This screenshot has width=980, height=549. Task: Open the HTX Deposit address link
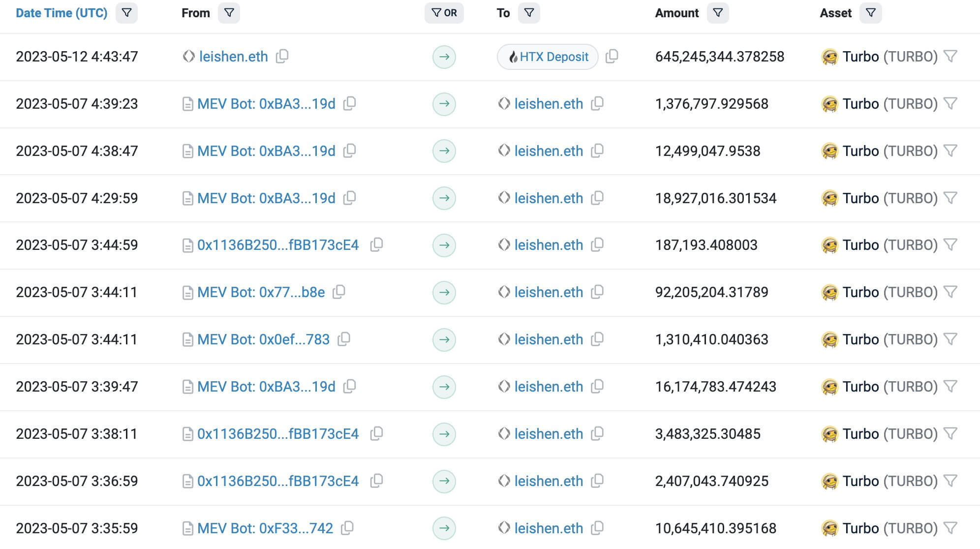point(548,57)
